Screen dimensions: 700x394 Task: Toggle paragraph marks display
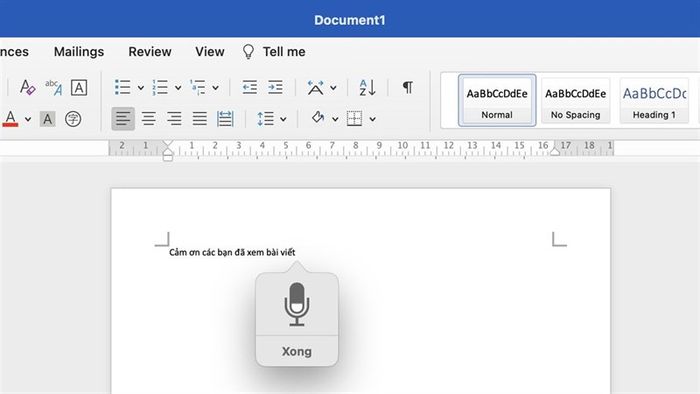408,87
